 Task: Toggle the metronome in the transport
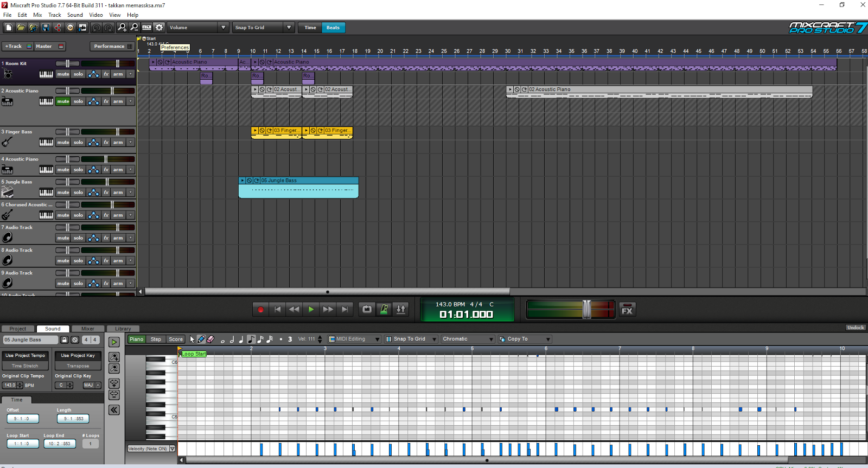384,309
